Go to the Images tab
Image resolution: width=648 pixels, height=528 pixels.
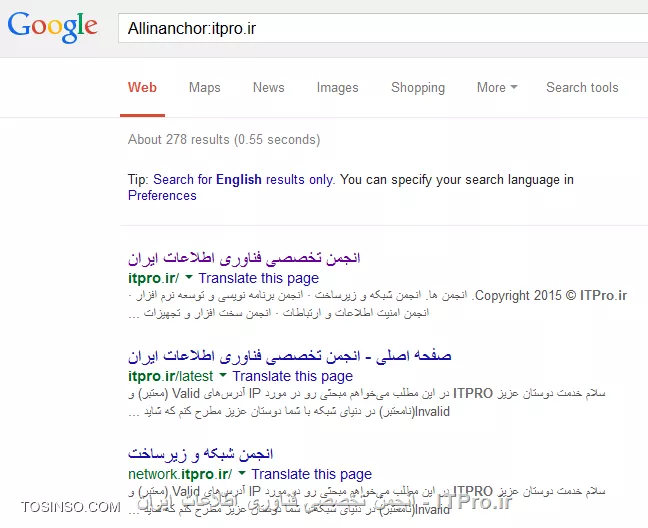tap(338, 88)
